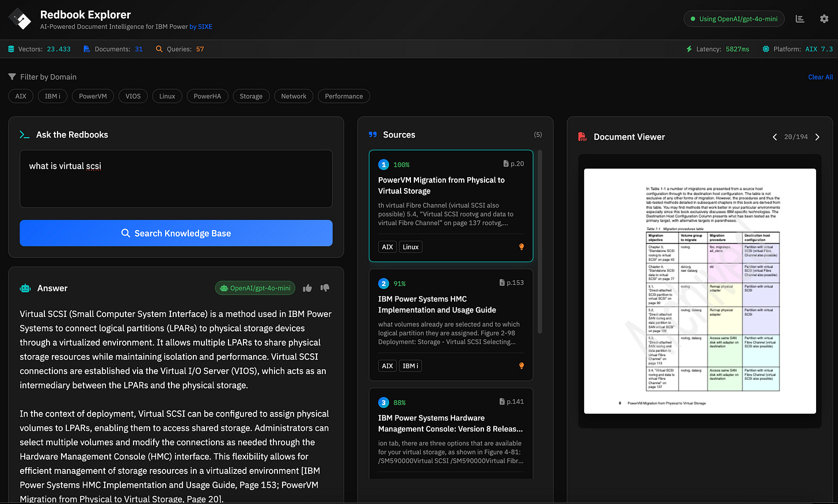This screenshot has width=838, height=504.
Task: Give the answer a thumbs up
Action: click(x=307, y=288)
